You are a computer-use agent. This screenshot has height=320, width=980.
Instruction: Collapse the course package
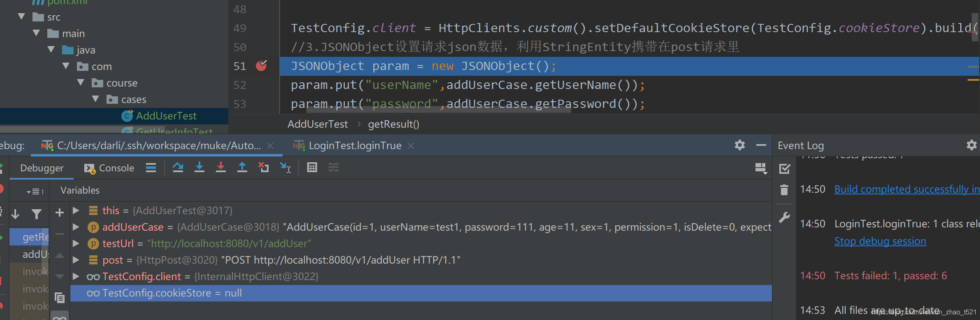[81, 82]
